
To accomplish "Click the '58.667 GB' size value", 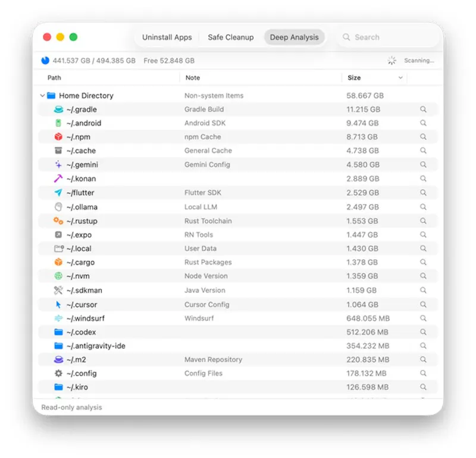I will pyautogui.click(x=365, y=96).
